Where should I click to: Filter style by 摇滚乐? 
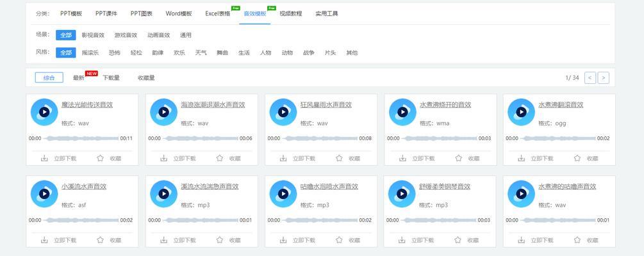point(90,52)
